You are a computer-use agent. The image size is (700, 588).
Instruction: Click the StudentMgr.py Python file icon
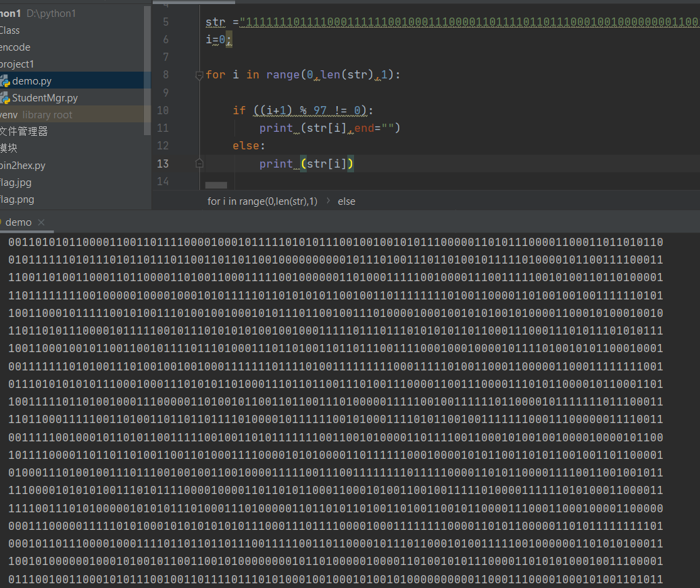tap(5, 98)
